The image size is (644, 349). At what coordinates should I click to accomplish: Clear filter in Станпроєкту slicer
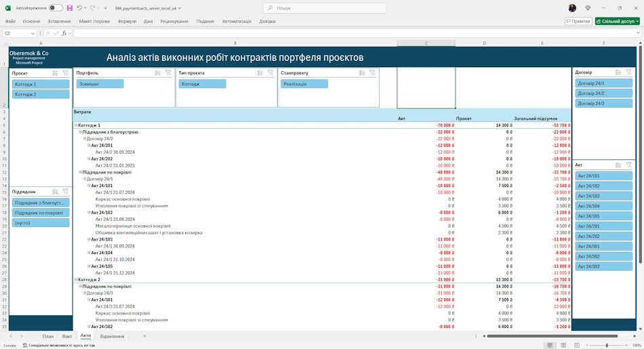[372, 73]
